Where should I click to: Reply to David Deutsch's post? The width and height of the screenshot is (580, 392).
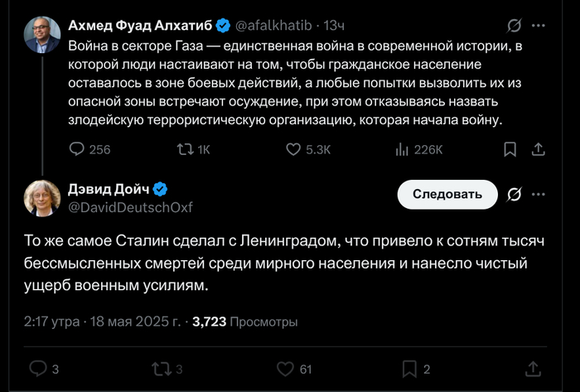point(38,369)
